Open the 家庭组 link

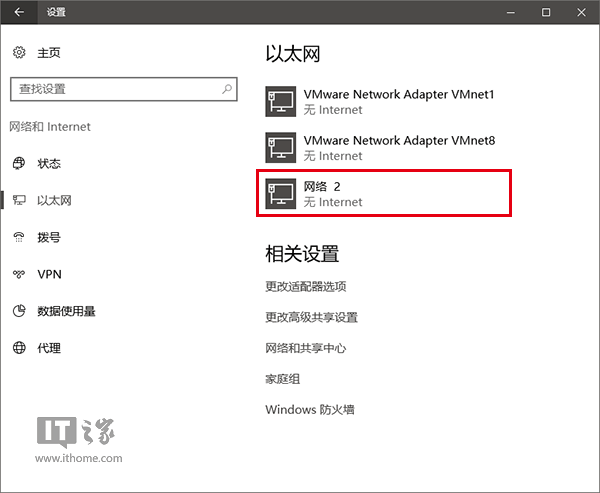(x=282, y=379)
